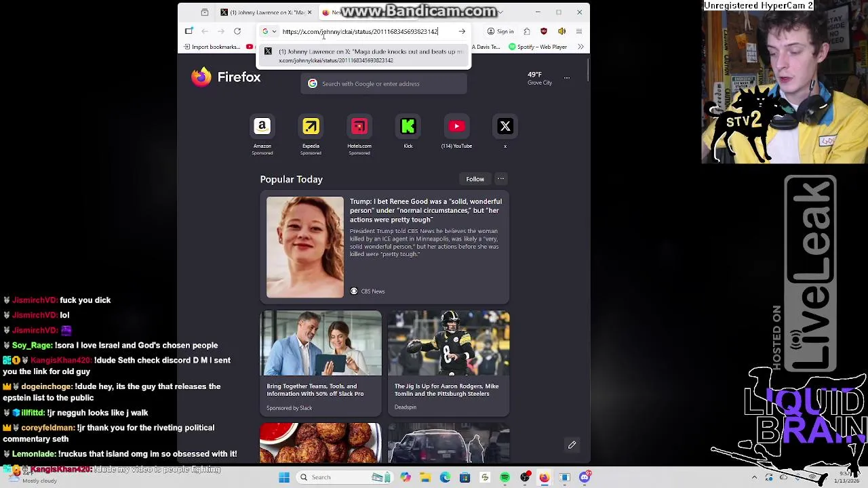Click the speaker extension icon in toolbar
The image size is (868, 488).
[x=561, y=31]
